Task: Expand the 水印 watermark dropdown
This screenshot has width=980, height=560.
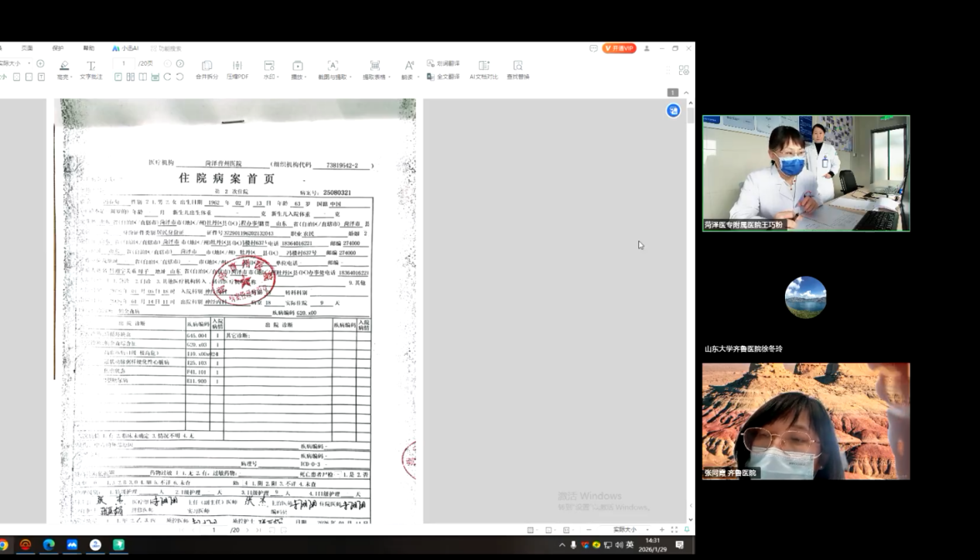Action: pyautogui.click(x=269, y=70)
